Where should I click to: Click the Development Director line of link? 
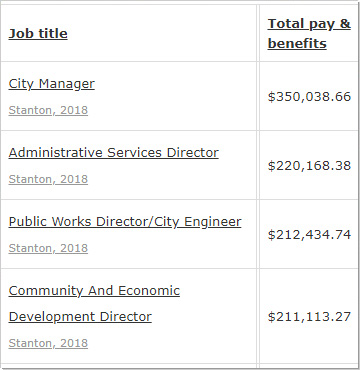tap(80, 317)
